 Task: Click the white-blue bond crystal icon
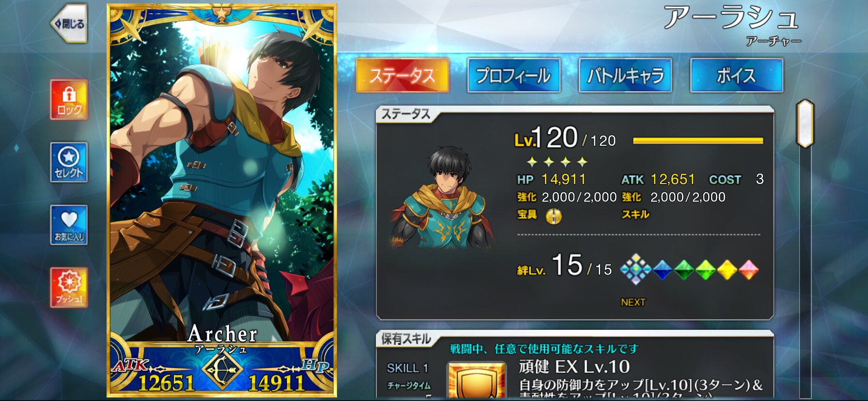635,269
